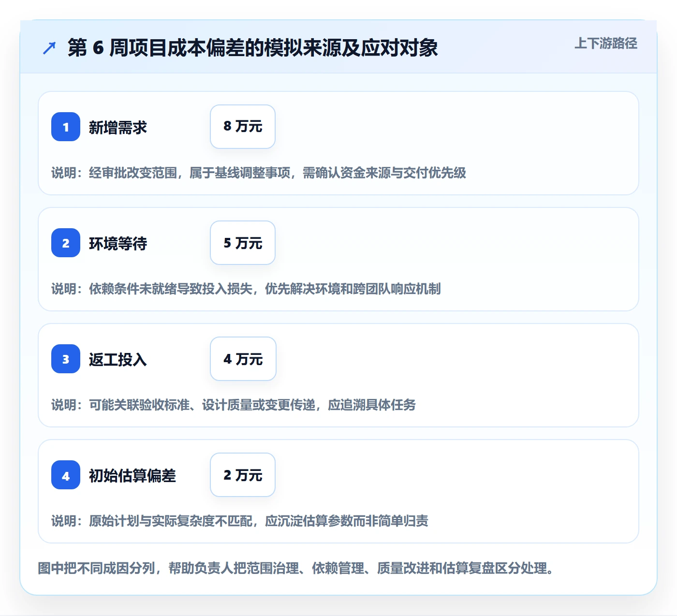Viewport: 677px width, 616px height.
Task: Click the description starting 经审批改变范围
Action: pos(259,173)
